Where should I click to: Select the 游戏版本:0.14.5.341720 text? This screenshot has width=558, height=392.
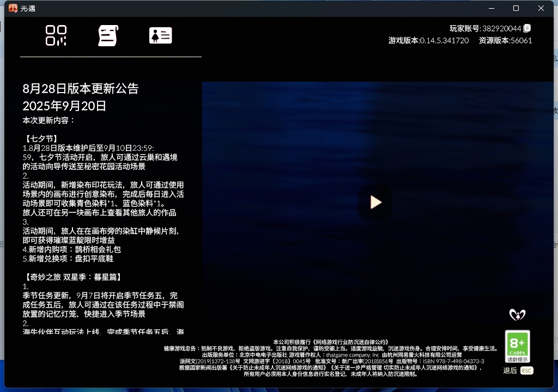[x=428, y=40]
